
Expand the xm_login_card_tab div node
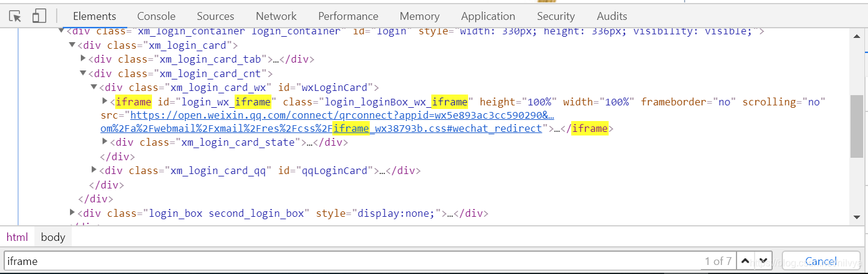click(83, 58)
